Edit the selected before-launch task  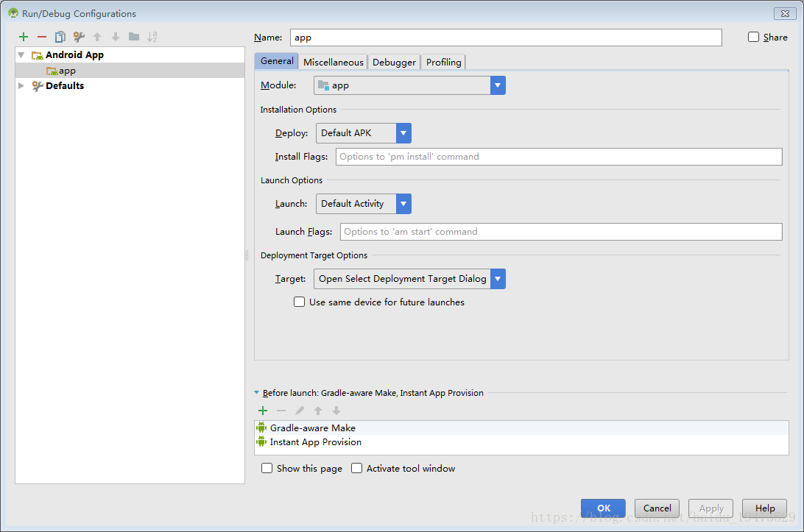pyautogui.click(x=300, y=411)
